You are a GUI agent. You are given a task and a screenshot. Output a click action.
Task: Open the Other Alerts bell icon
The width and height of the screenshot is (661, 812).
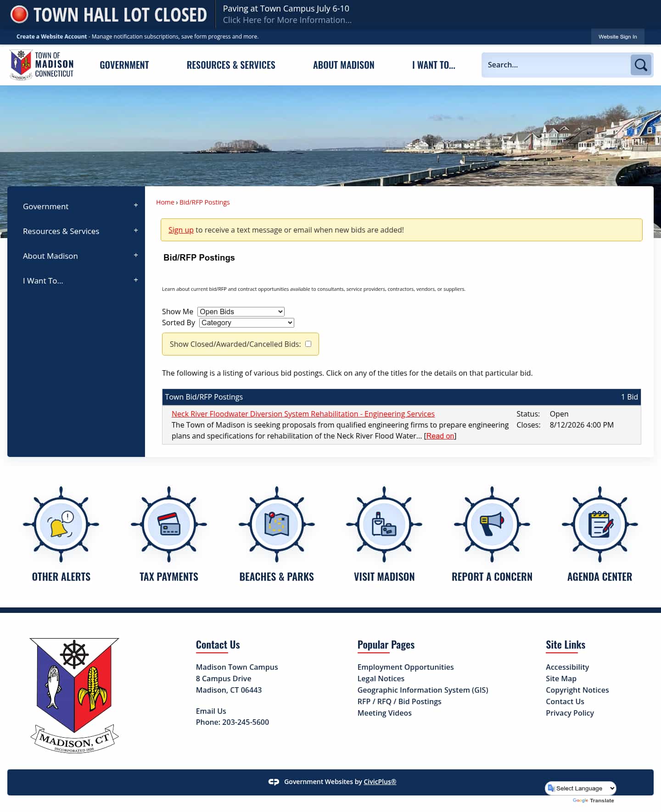[61, 524]
